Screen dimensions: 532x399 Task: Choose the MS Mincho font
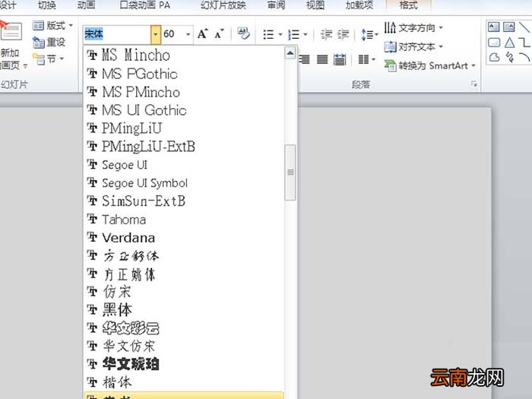184,55
